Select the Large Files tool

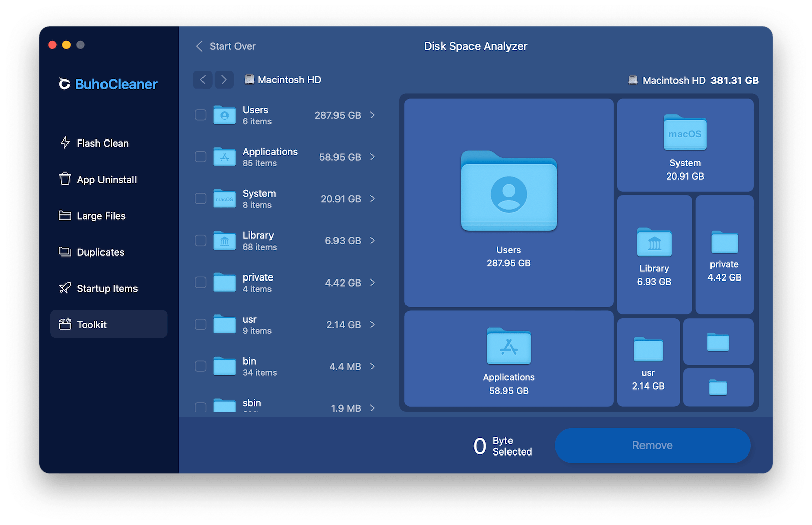100,215
